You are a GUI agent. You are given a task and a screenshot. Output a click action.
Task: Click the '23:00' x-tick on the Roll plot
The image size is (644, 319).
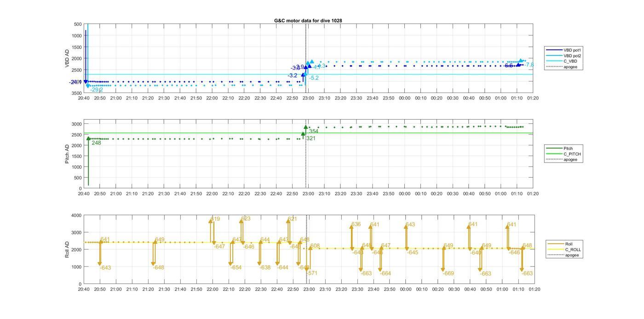309,290
